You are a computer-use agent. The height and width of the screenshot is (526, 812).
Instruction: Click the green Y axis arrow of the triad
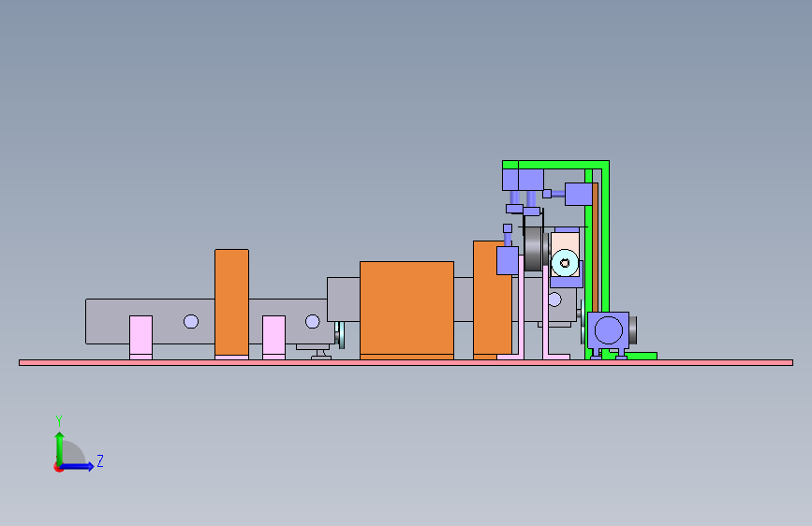60,449
